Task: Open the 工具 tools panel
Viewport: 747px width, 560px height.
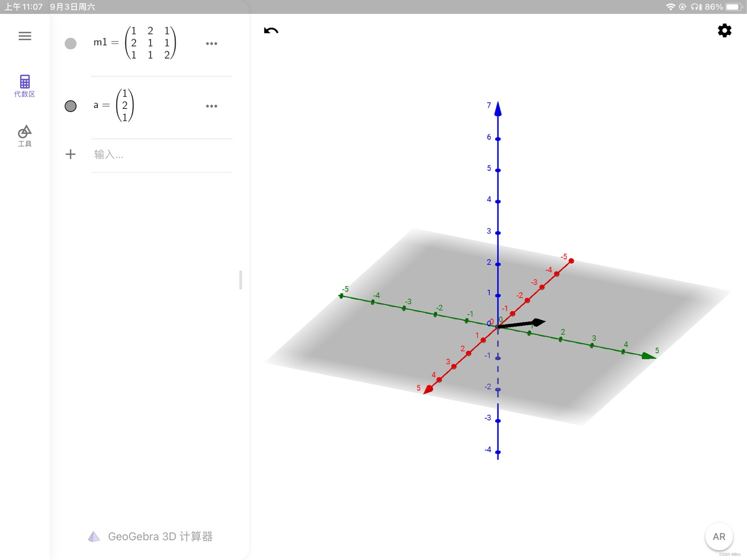Action: pos(25,136)
